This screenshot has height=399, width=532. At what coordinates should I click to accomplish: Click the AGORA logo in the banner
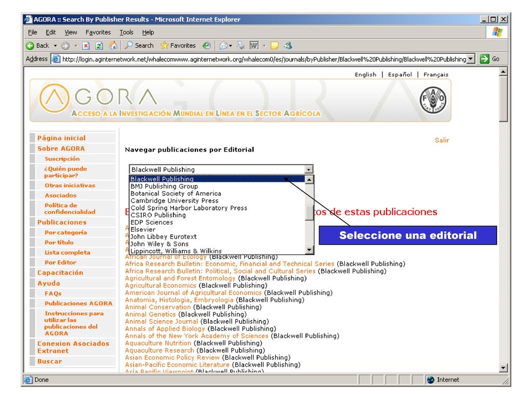pyautogui.click(x=98, y=98)
